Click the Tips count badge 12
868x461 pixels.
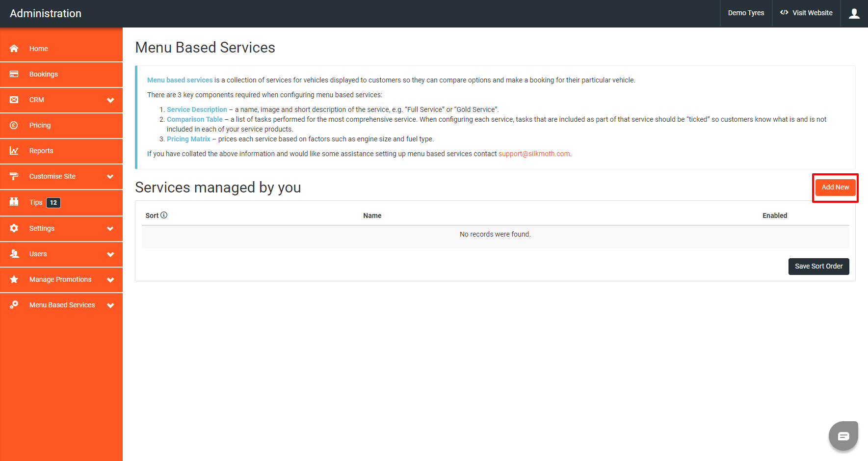click(x=53, y=202)
